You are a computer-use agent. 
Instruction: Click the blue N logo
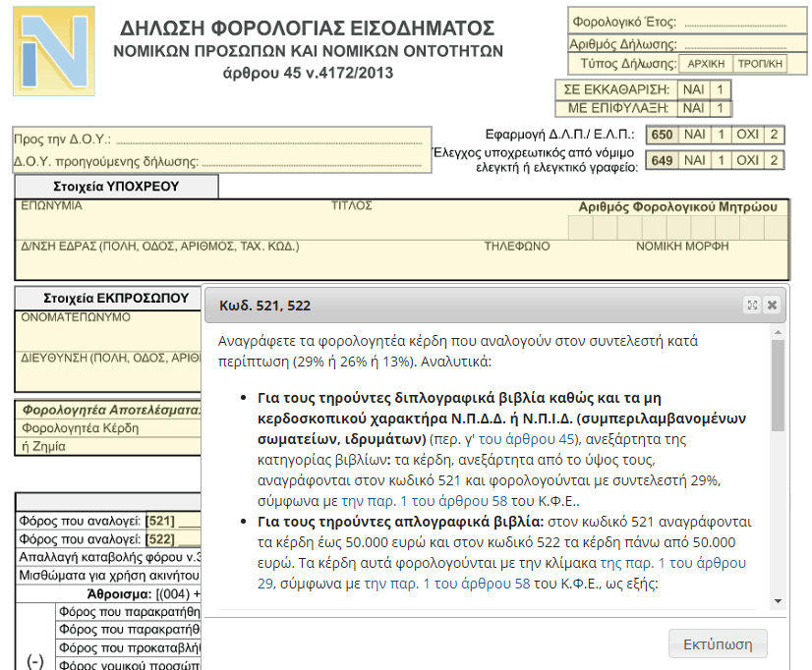pyautogui.click(x=54, y=51)
